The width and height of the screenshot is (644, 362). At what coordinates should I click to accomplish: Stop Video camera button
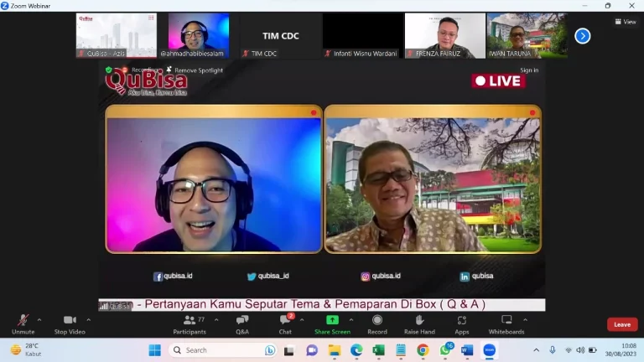[70, 324]
